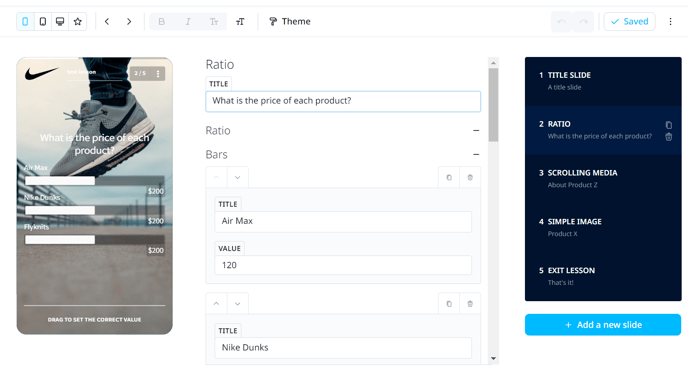Edit the slide Title input field
This screenshot has height=369, width=688.
tap(343, 101)
